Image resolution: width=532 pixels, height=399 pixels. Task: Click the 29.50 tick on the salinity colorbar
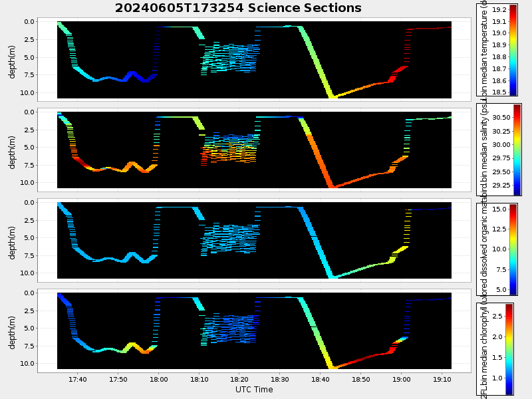[501, 172]
